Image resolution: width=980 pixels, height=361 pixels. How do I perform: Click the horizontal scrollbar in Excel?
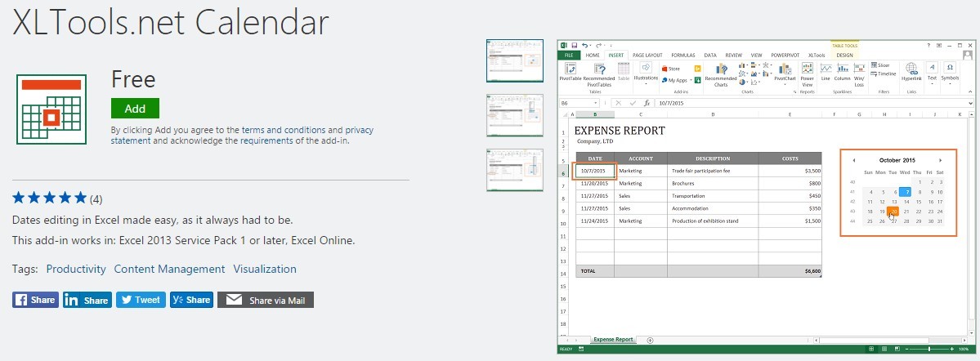[x=889, y=341]
